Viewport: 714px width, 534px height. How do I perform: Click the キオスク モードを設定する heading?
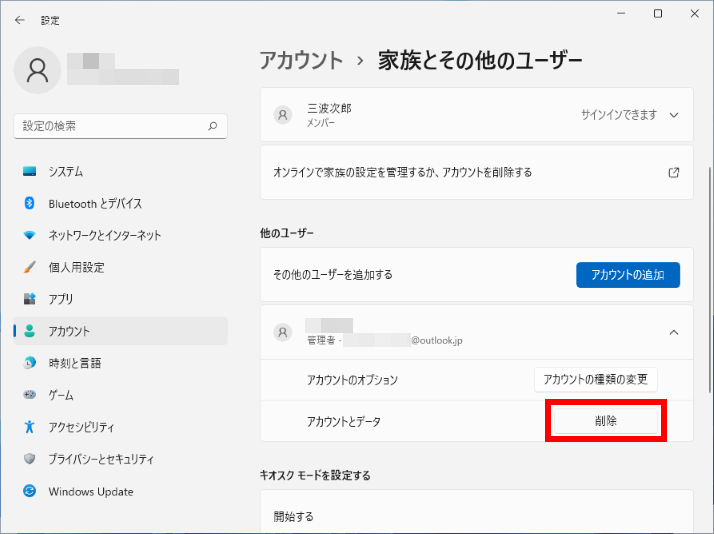click(315, 476)
